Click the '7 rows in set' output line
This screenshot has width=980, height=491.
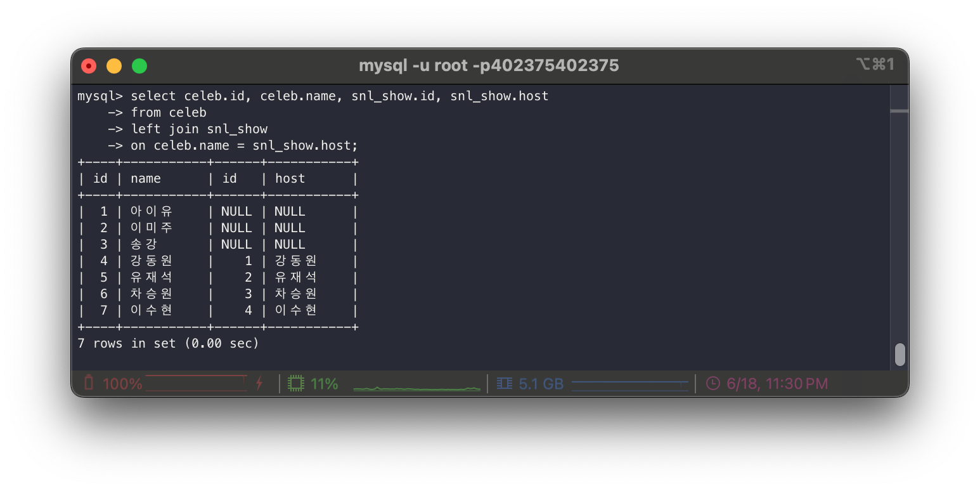pyautogui.click(x=168, y=343)
